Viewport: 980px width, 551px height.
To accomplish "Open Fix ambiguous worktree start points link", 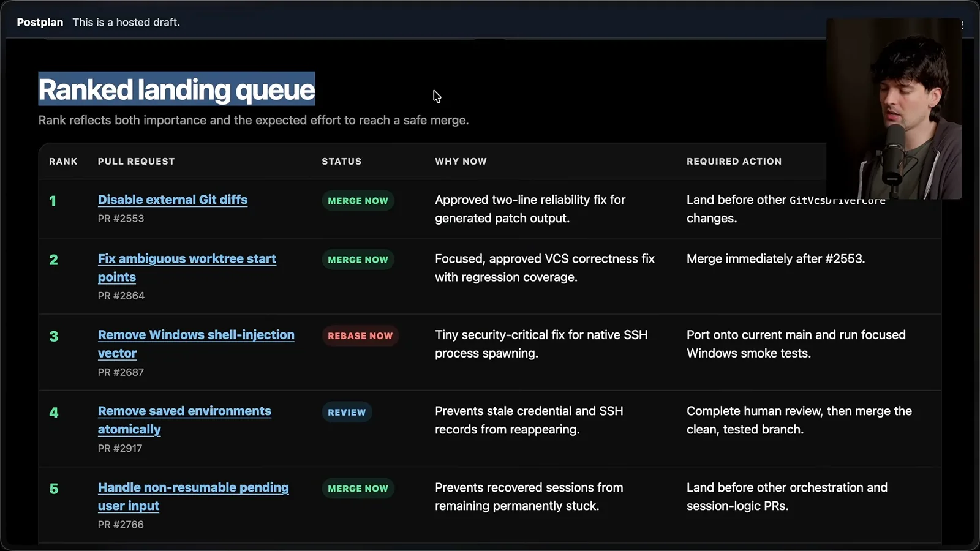I will pos(187,268).
